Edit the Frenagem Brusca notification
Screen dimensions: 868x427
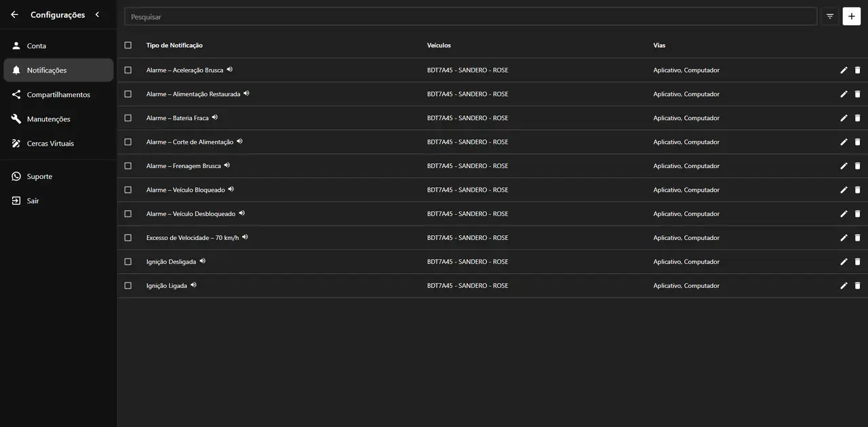844,166
